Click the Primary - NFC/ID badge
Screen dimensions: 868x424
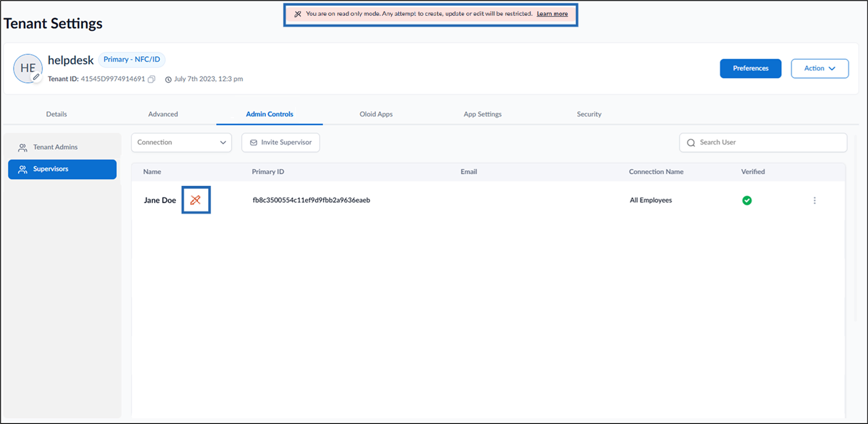tap(132, 60)
